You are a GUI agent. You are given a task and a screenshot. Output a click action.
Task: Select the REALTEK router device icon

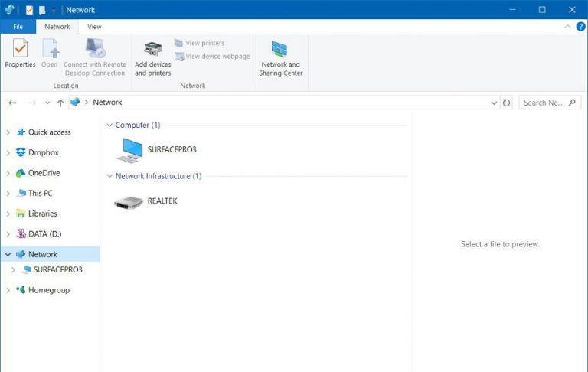[129, 203]
